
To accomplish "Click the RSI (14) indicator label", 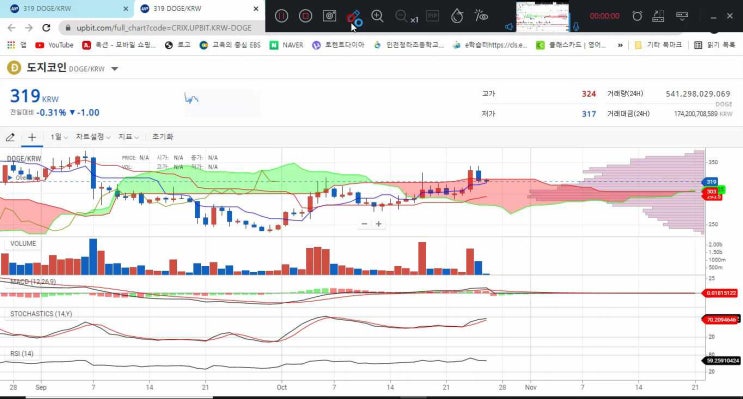I will click(x=22, y=354).
